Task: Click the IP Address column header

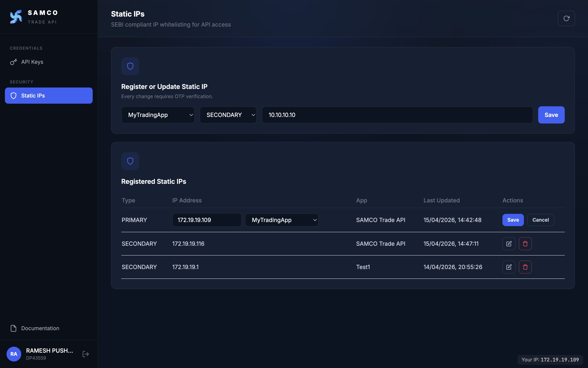Action: pyautogui.click(x=187, y=200)
